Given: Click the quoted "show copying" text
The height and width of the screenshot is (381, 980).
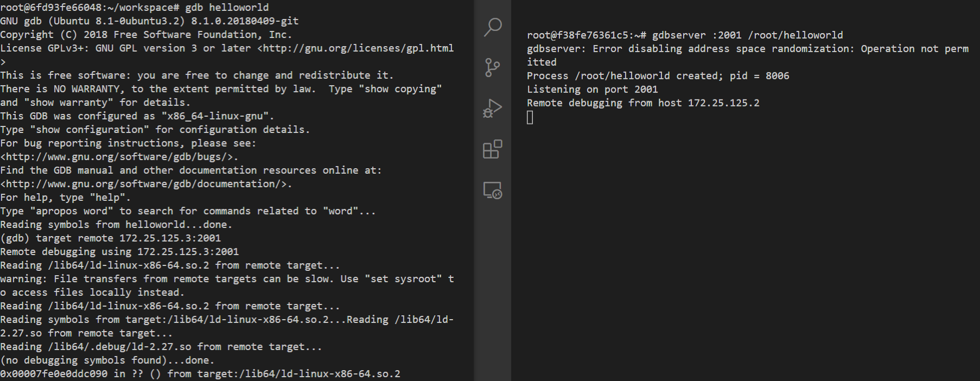Looking at the screenshot, I should click(400, 89).
